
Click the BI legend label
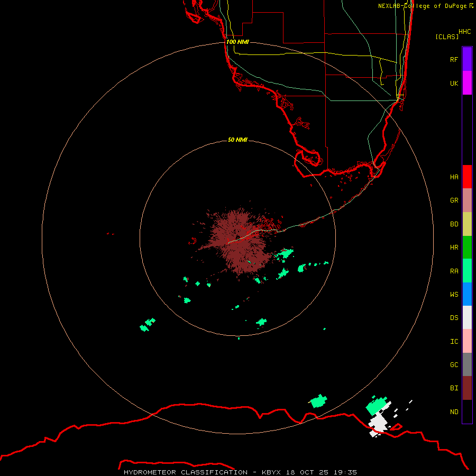[x=454, y=388]
